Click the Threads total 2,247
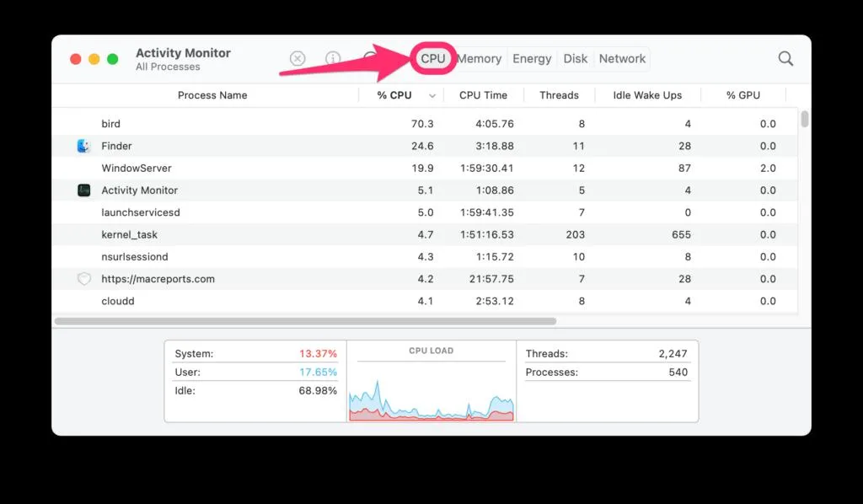 click(x=673, y=354)
